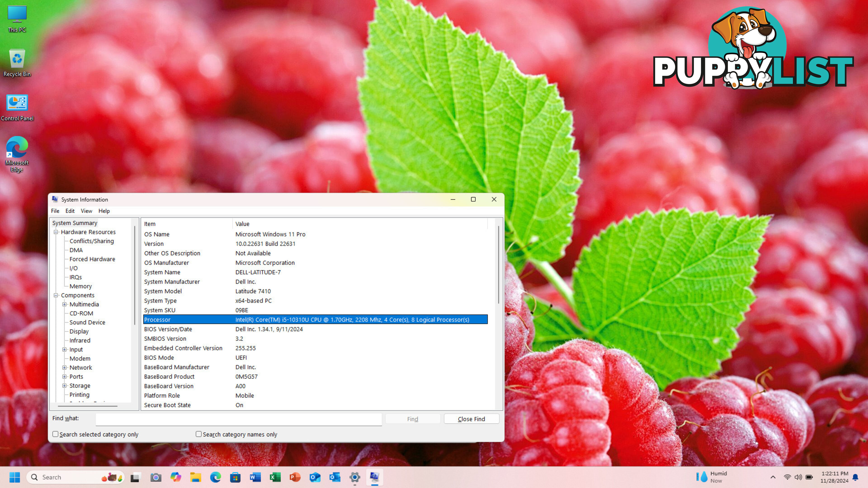The image size is (868, 488).
Task: Open the View menu
Action: point(86,211)
